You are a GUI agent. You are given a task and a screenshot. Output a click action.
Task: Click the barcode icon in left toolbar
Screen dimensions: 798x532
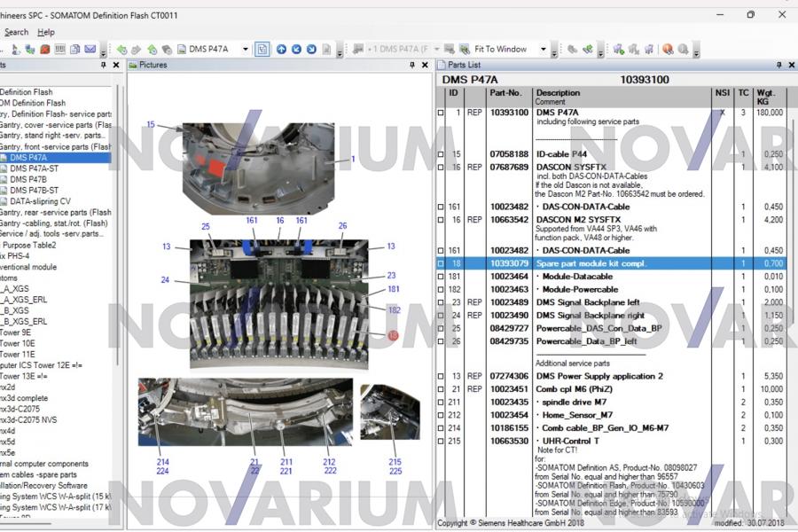(x=60, y=50)
